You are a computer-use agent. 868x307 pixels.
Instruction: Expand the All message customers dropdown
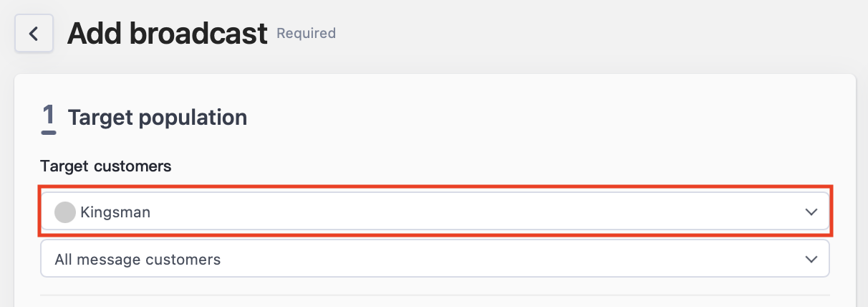point(435,258)
